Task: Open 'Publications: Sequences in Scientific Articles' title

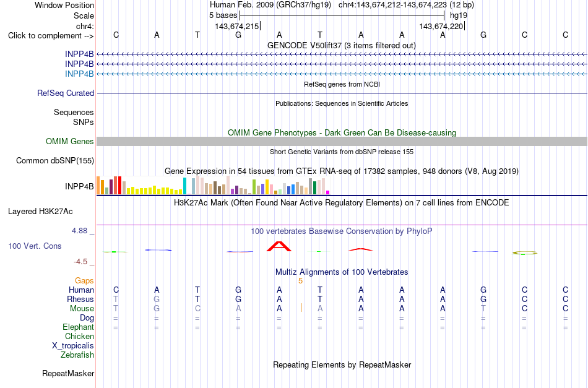Action: point(342,103)
